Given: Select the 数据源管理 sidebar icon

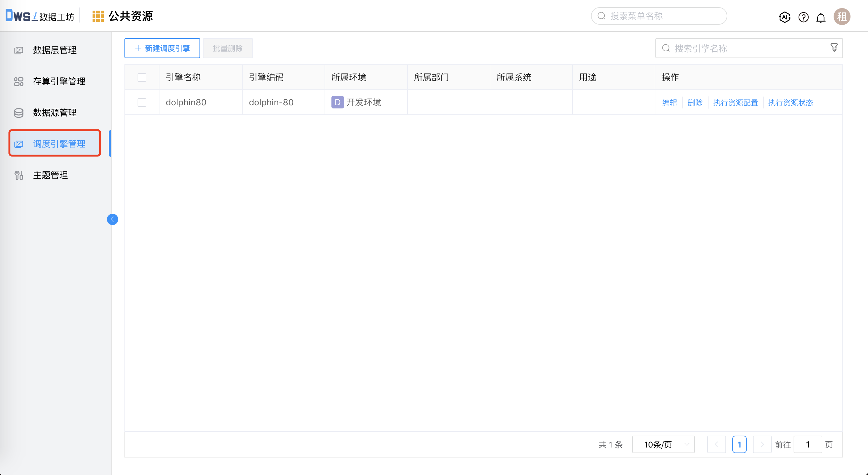Looking at the screenshot, I should (18, 112).
